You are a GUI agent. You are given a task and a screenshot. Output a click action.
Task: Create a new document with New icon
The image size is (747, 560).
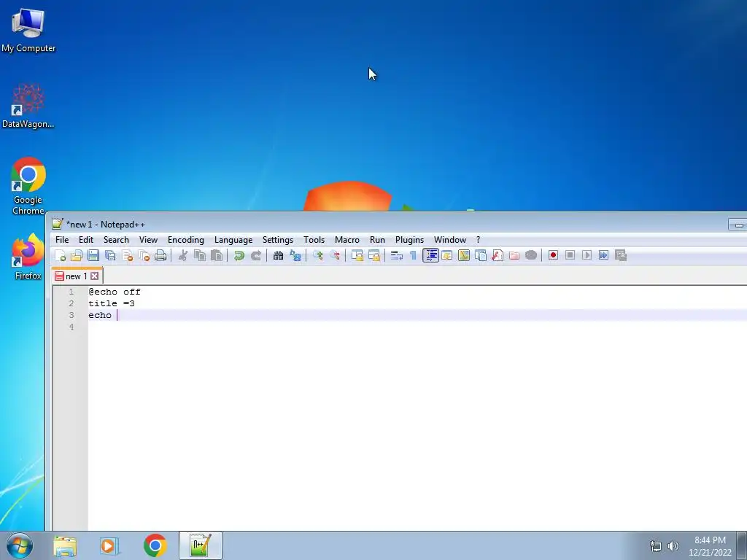pos(60,256)
